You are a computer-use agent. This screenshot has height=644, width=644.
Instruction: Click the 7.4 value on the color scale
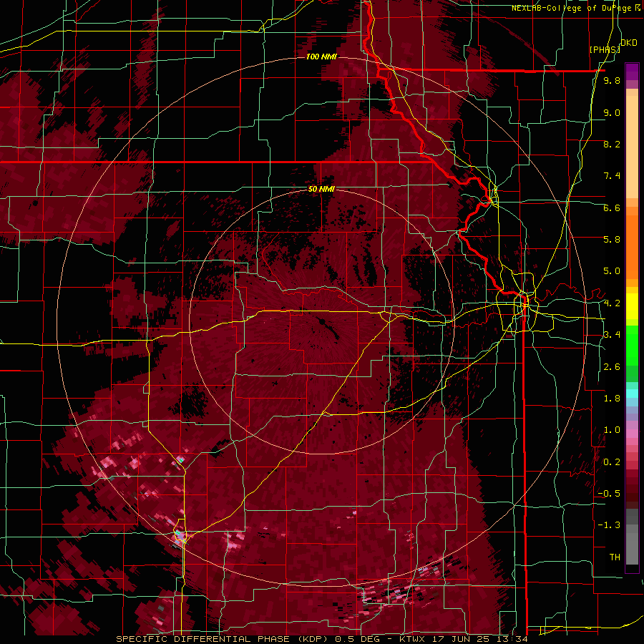612,176
